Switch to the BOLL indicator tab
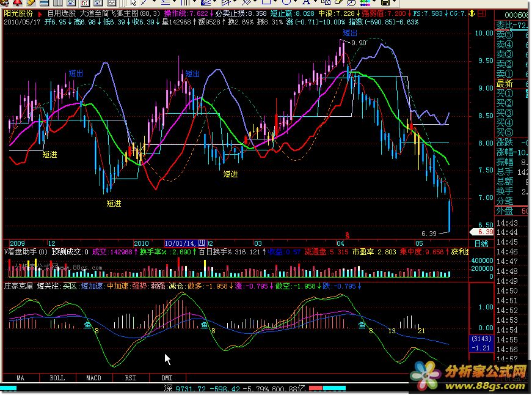This screenshot has width=532, height=395. pyautogui.click(x=57, y=378)
